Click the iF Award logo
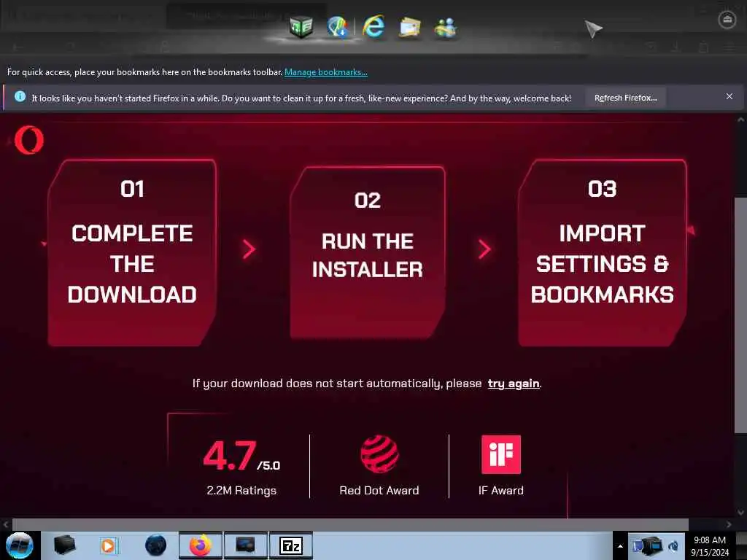 click(500, 454)
